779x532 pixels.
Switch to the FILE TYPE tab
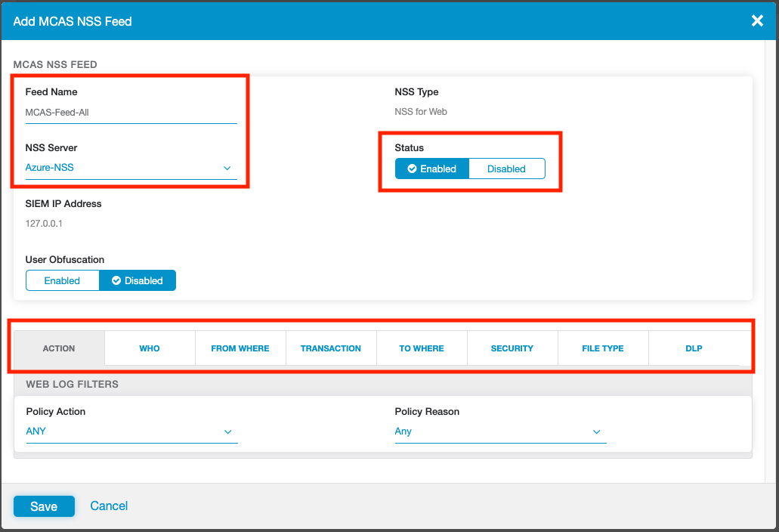coord(603,348)
